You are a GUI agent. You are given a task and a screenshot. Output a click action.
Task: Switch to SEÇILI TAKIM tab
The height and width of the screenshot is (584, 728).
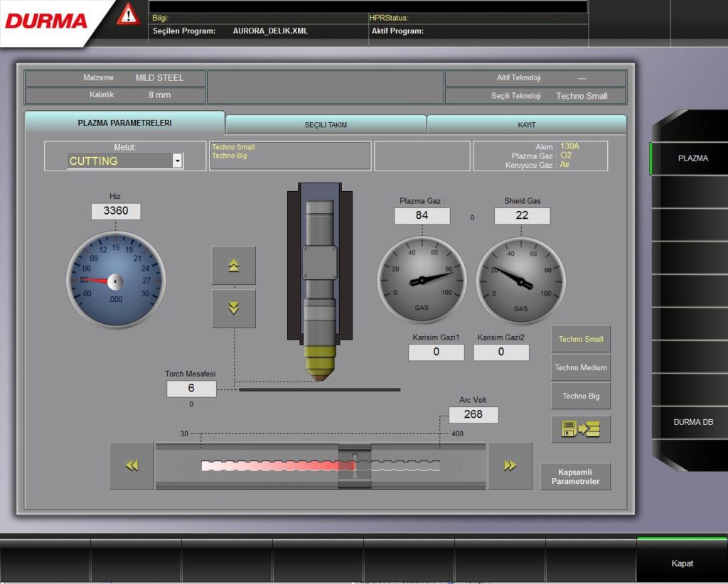point(326,125)
